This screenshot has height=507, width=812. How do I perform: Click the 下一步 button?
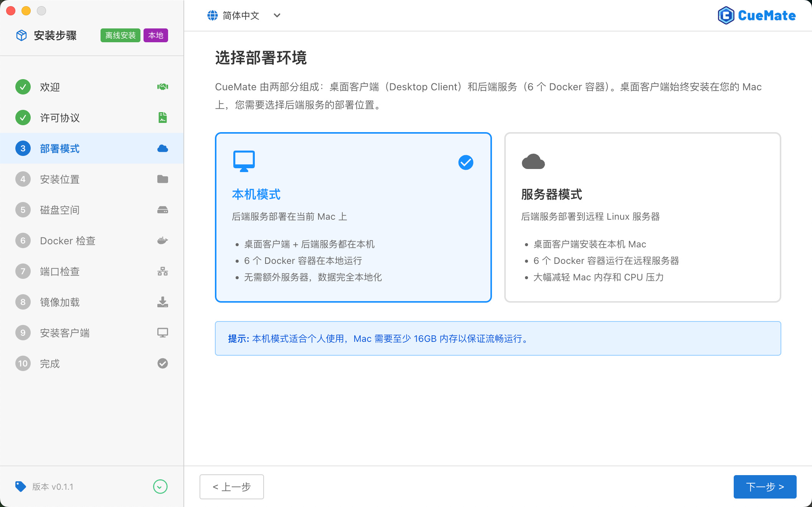tap(765, 487)
